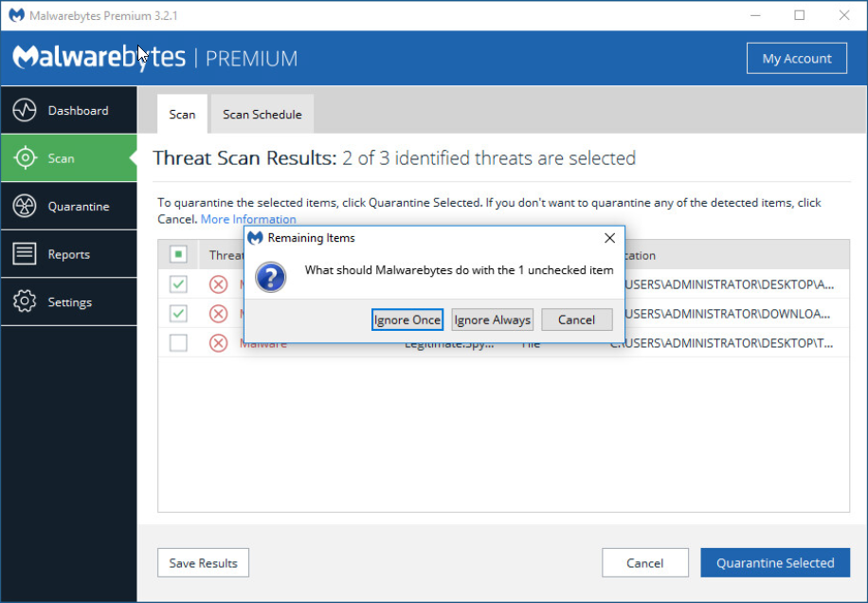Click the Malwarebytes logo in title bar
The height and width of the screenshot is (603, 868).
coord(17,15)
